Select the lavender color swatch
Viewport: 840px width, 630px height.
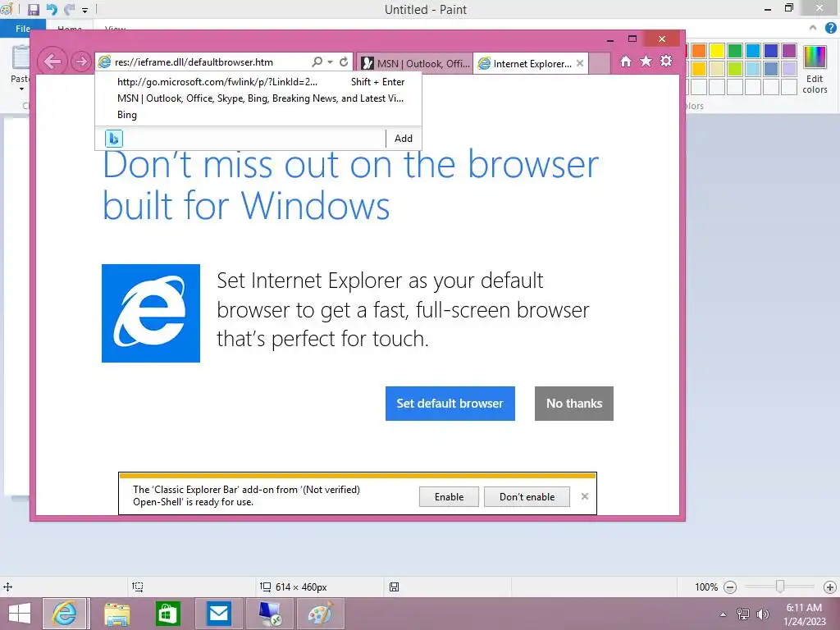click(789, 69)
